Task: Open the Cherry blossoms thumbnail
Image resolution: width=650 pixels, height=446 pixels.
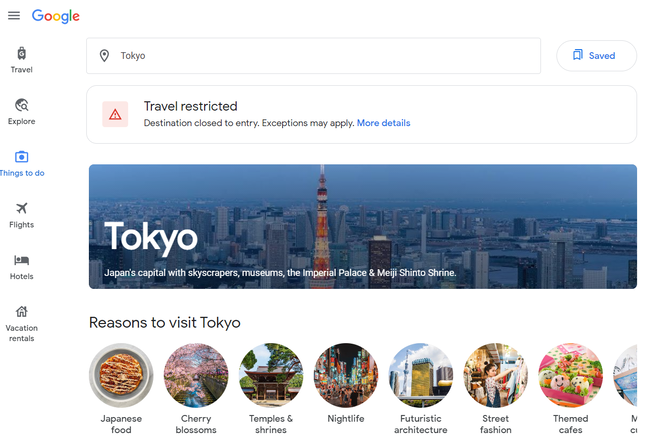Action: click(x=196, y=375)
